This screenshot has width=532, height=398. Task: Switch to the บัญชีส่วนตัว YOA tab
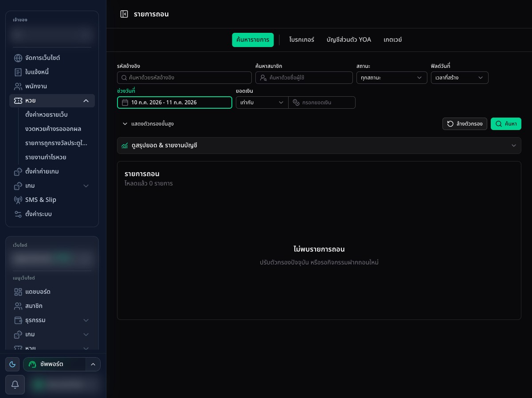click(349, 40)
